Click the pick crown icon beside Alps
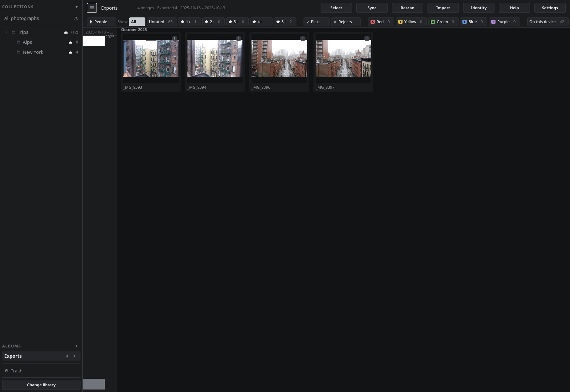This screenshot has width=570, height=392. click(x=71, y=42)
